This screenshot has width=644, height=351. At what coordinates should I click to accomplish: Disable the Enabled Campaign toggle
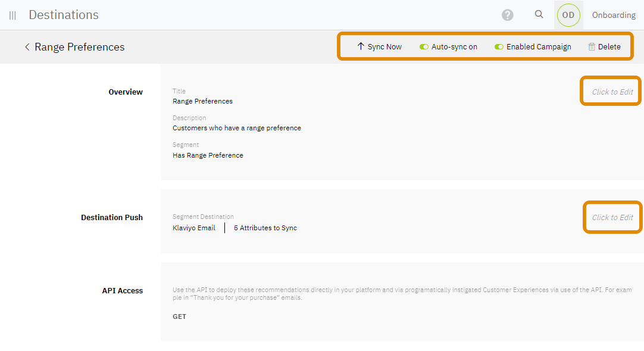pos(499,47)
